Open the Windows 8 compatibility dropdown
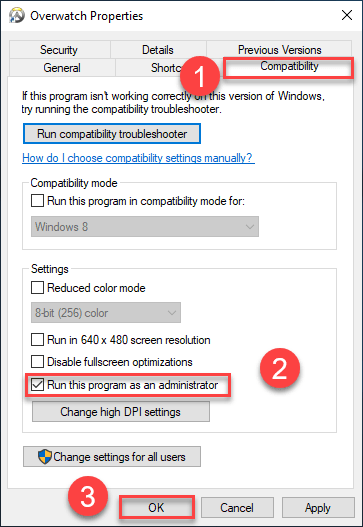The width and height of the screenshot is (363, 527). pyautogui.click(x=145, y=227)
